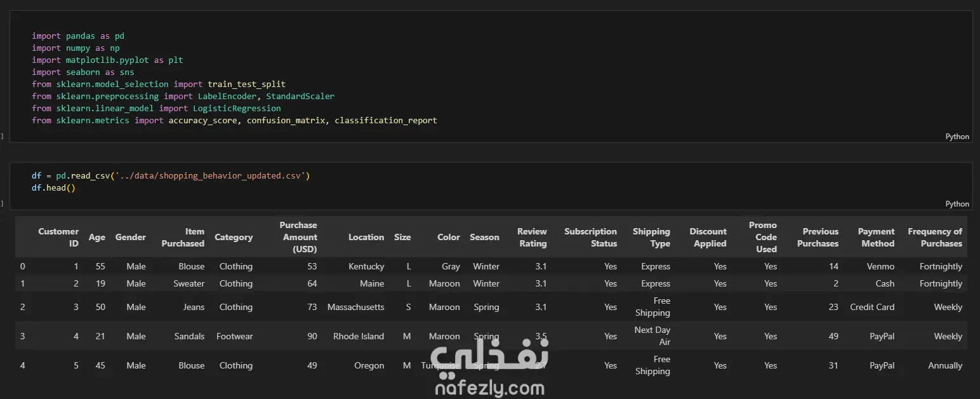Click the Category column header
Viewport: 980px width, 399px height.
(x=234, y=237)
